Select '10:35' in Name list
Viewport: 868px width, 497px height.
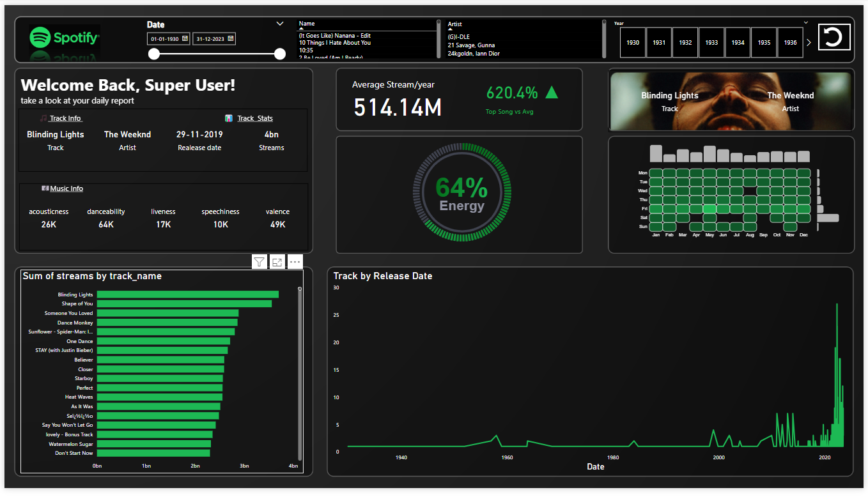pyautogui.click(x=306, y=50)
